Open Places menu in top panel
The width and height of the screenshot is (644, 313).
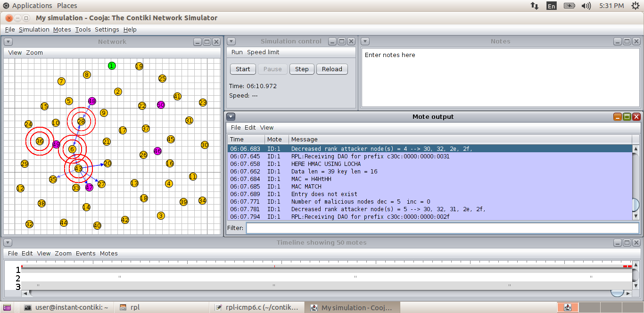pos(67,6)
